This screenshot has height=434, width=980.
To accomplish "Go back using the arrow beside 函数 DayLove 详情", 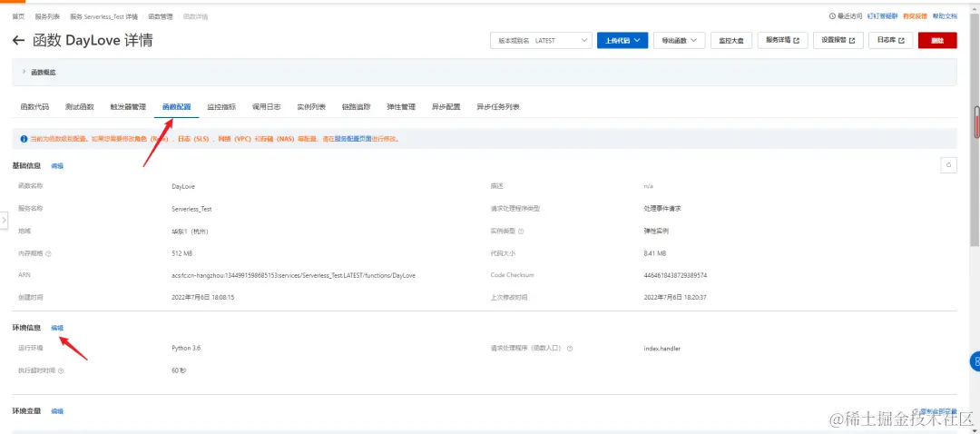I will tap(19, 41).
